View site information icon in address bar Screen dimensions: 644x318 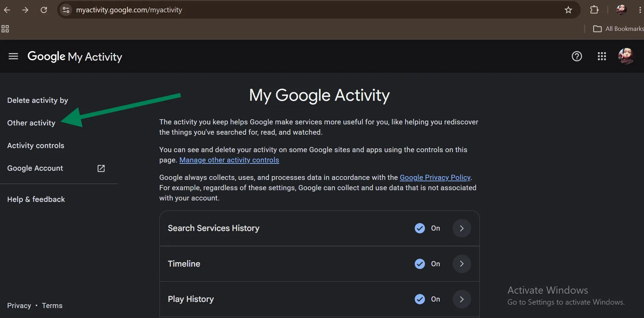(66, 10)
